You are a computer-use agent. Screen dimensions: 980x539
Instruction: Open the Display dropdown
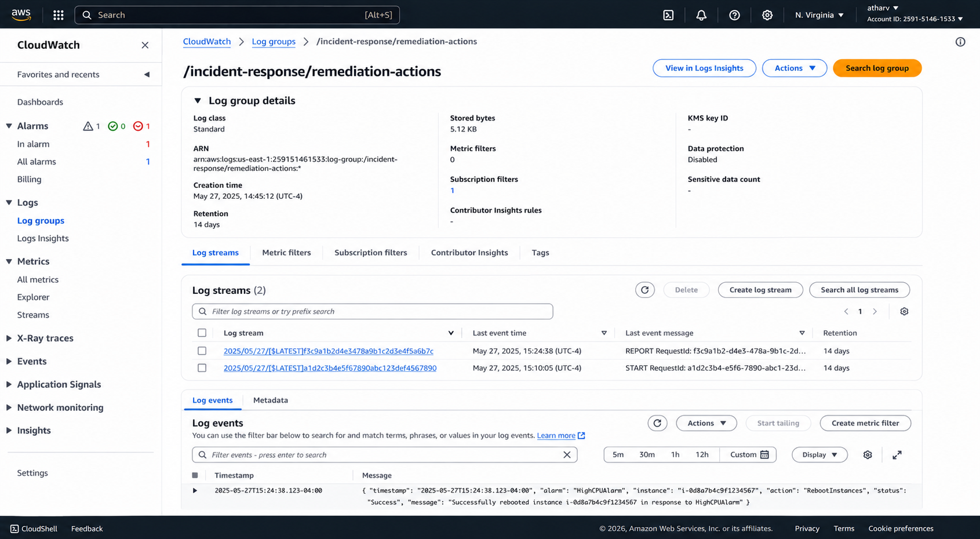tap(819, 455)
